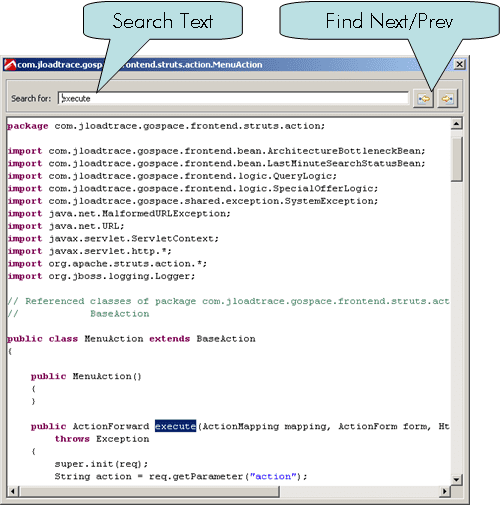Screen dimensions: 500x505
Task: Click the highlighted "execute" word in code
Action: [x=175, y=426]
